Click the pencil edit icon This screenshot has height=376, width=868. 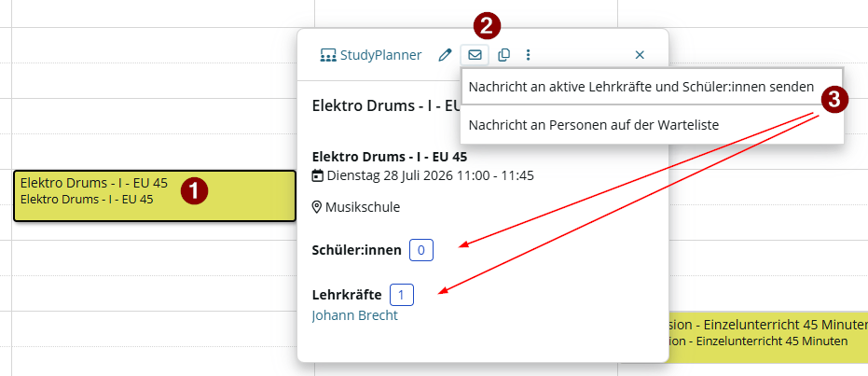click(x=445, y=55)
